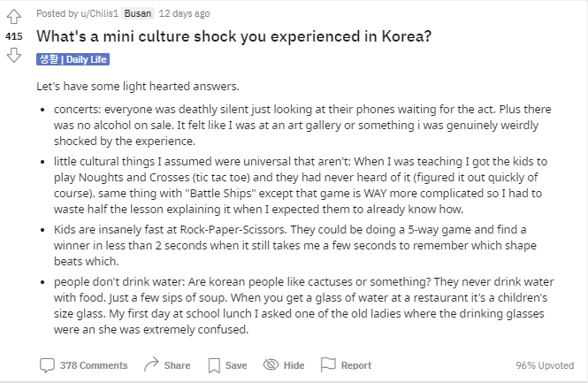The width and height of the screenshot is (588, 383).
Task: Click the Save text label
Action: pos(236,365)
